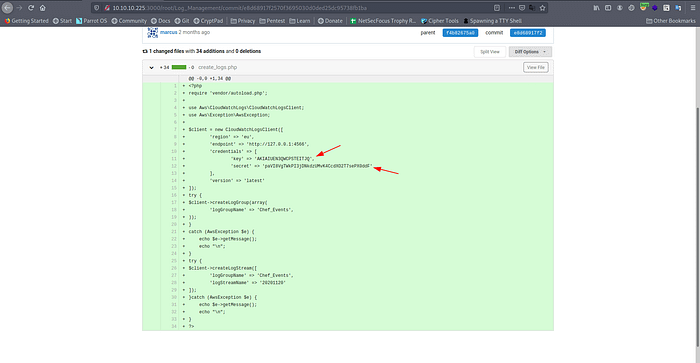Click the page vertical scrollbar
This screenshot has width=700, height=363.
click(697, 226)
